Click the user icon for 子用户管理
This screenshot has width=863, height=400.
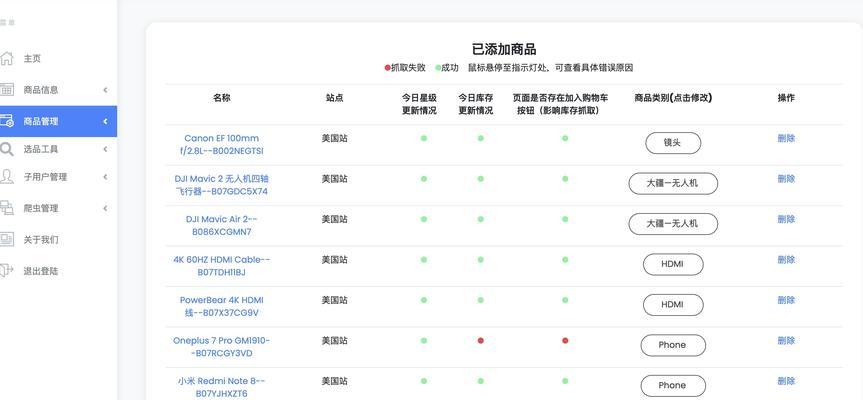[7, 177]
